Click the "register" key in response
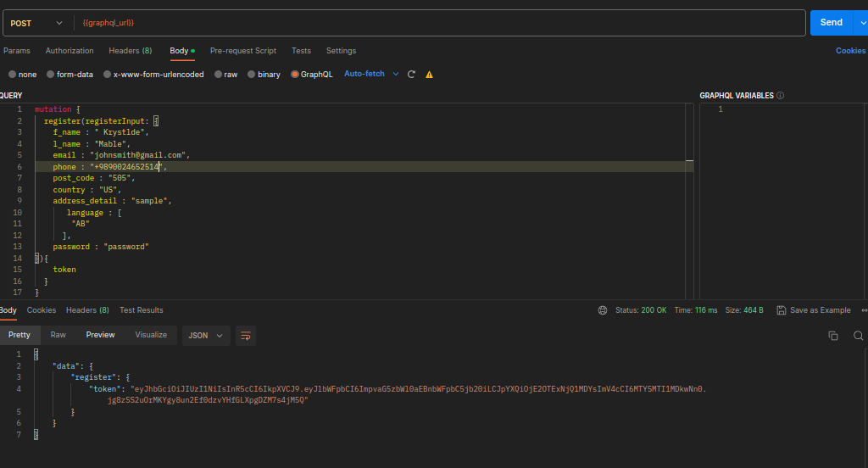This screenshot has height=468, width=868. tap(94, 377)
